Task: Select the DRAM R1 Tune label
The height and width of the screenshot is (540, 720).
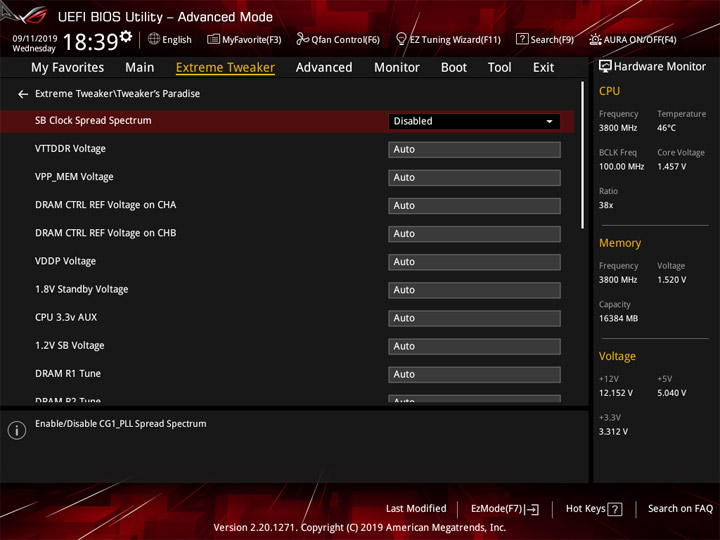Action: pos(68,373)
